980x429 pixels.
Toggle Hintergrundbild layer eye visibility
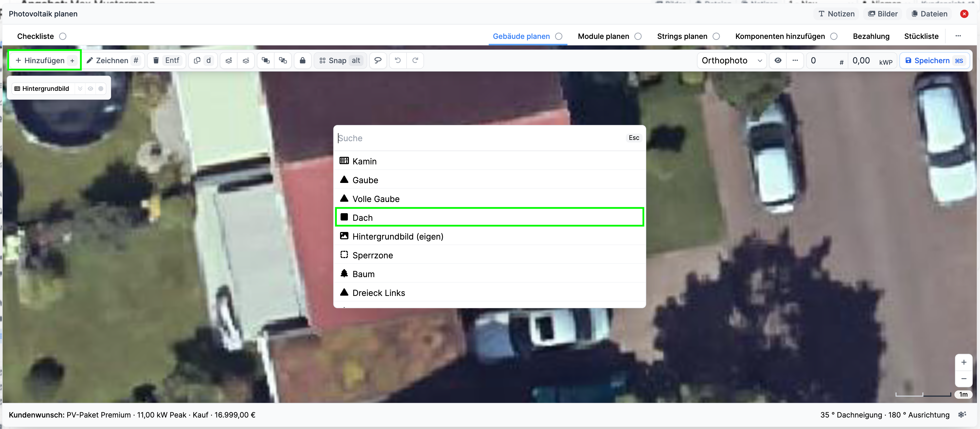[90, 89]
